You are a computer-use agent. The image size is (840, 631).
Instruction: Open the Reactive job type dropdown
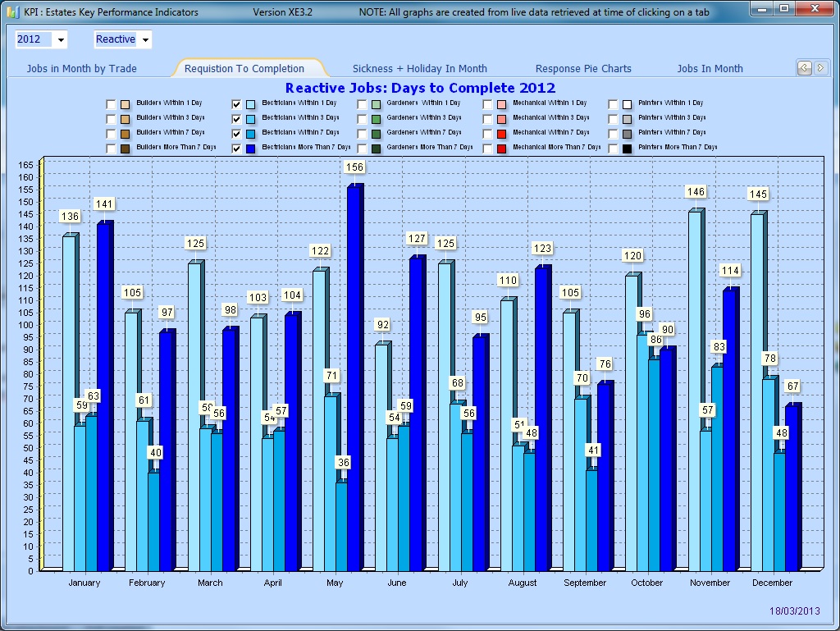145,39
